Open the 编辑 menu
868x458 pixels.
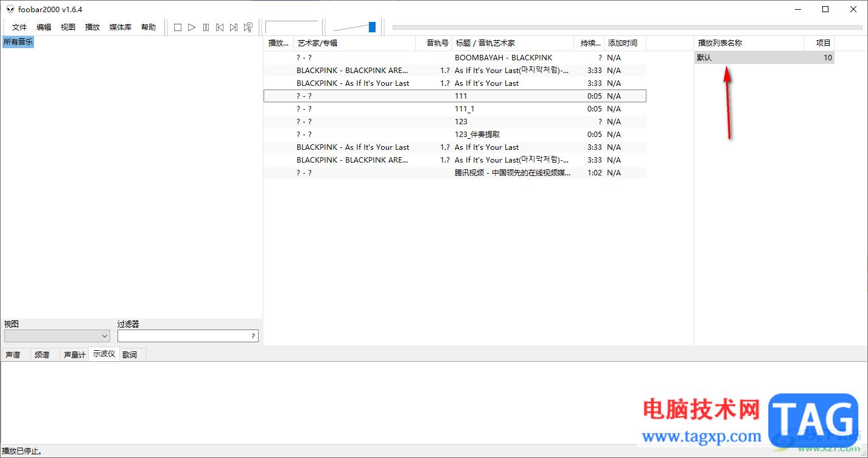tap(44, 27)
